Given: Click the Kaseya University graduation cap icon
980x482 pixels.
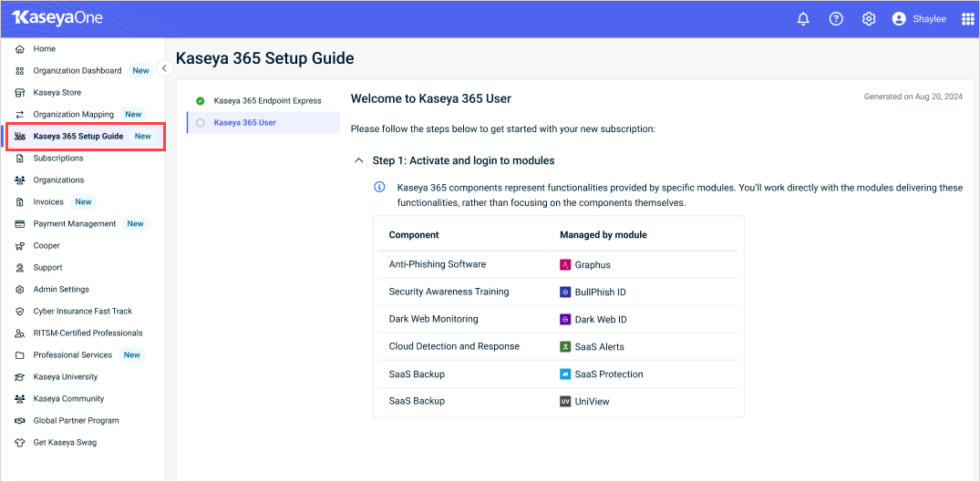Looking at the screenshot, I should click(20, 376).
